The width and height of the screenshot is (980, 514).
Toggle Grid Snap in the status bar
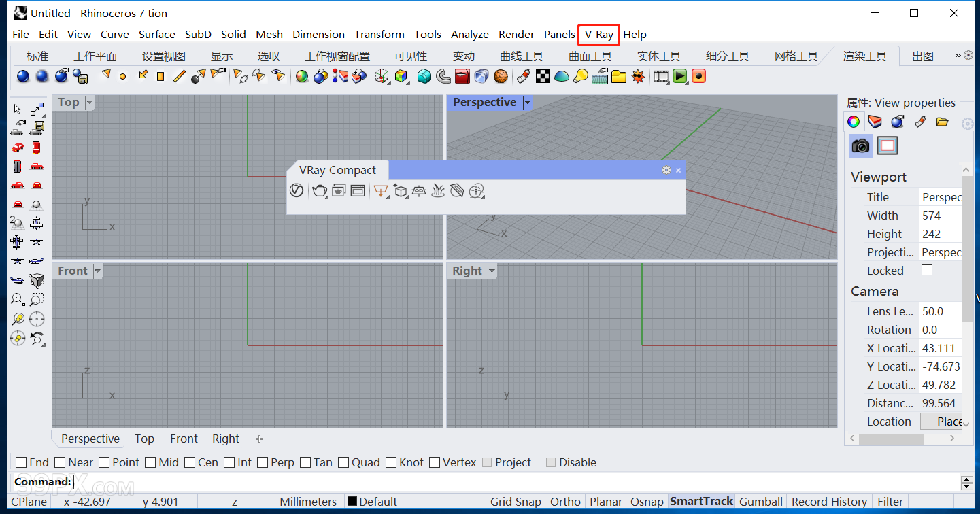pos(516,502)
